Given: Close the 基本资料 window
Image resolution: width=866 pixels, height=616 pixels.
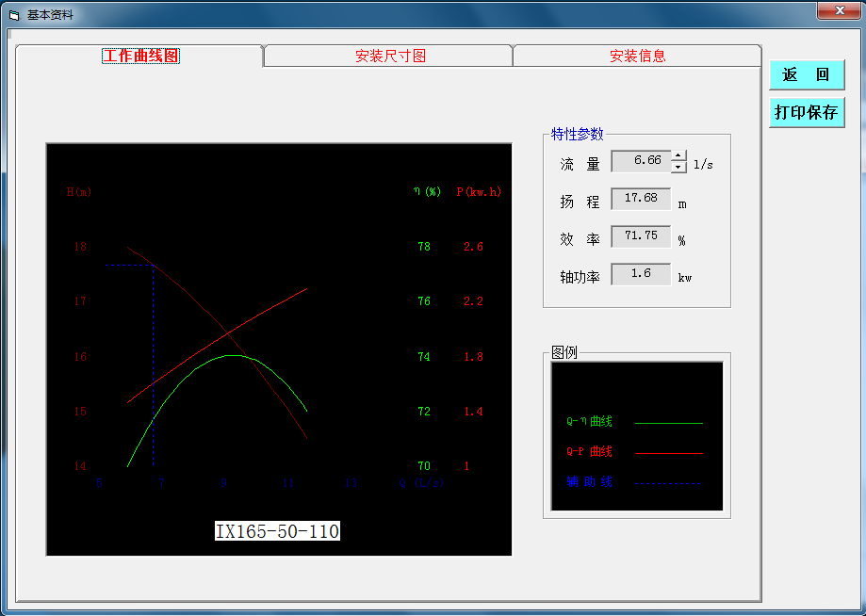Looking at the screenshot, I should coord(840,10).
